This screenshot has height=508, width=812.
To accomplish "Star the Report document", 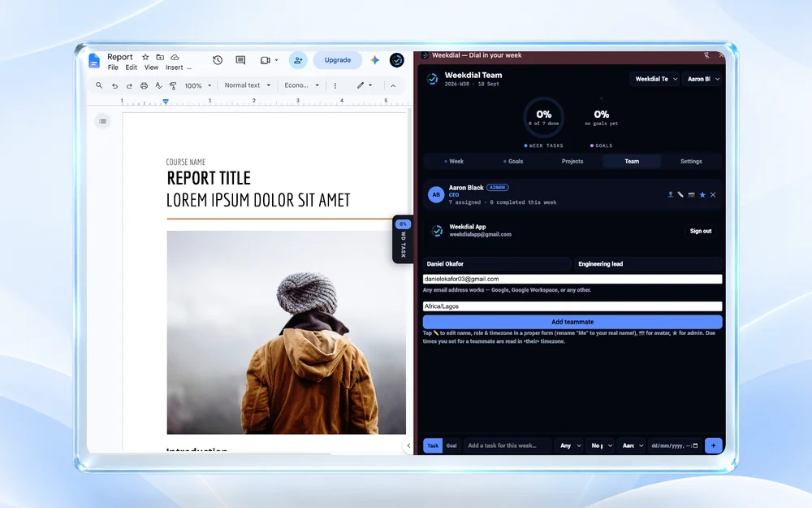I will (145, 57).
